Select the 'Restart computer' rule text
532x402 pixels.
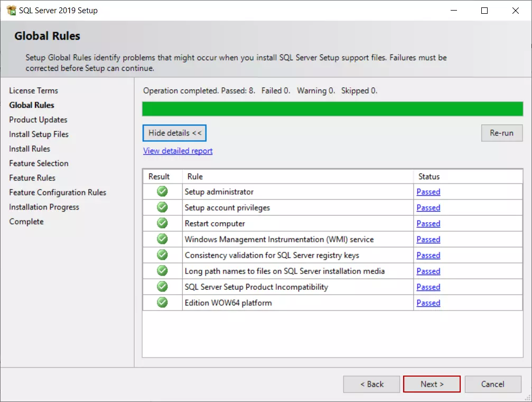[x=215, y=224]
